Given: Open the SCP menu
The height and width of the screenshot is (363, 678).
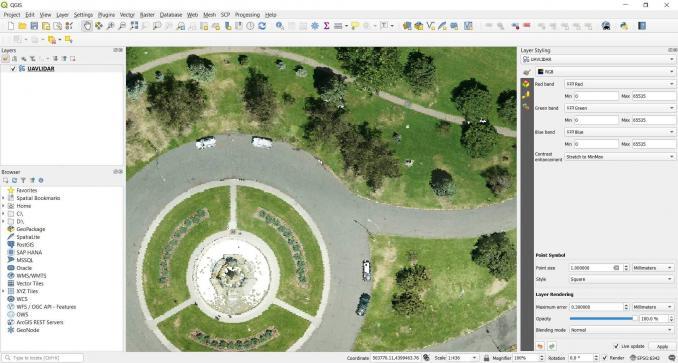Looking at the screenshot, I should 225,15.
